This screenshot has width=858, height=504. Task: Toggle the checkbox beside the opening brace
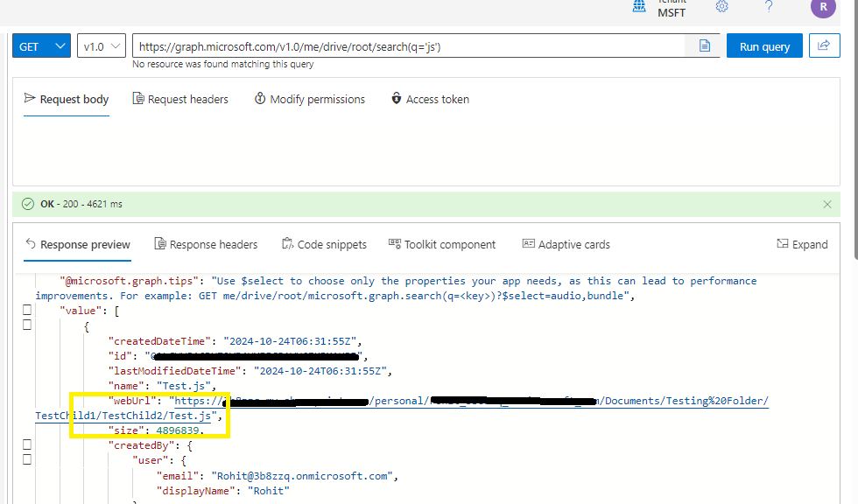27,325
